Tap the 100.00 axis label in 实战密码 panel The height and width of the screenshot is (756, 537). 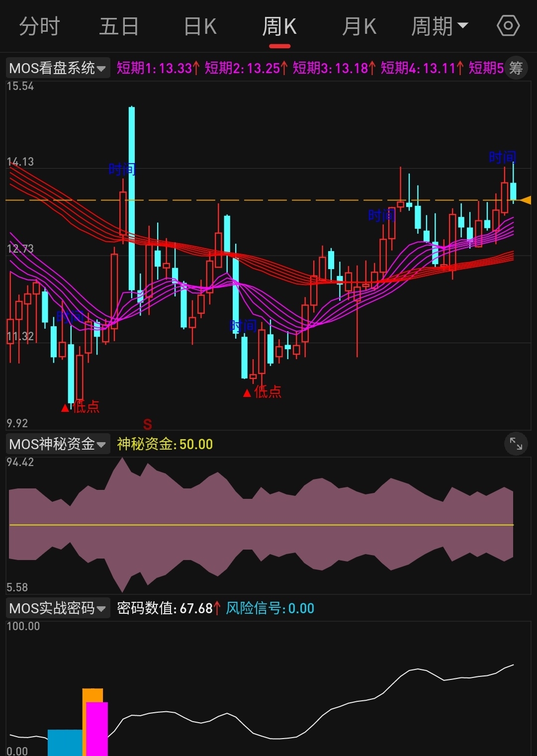coord(23,626)
